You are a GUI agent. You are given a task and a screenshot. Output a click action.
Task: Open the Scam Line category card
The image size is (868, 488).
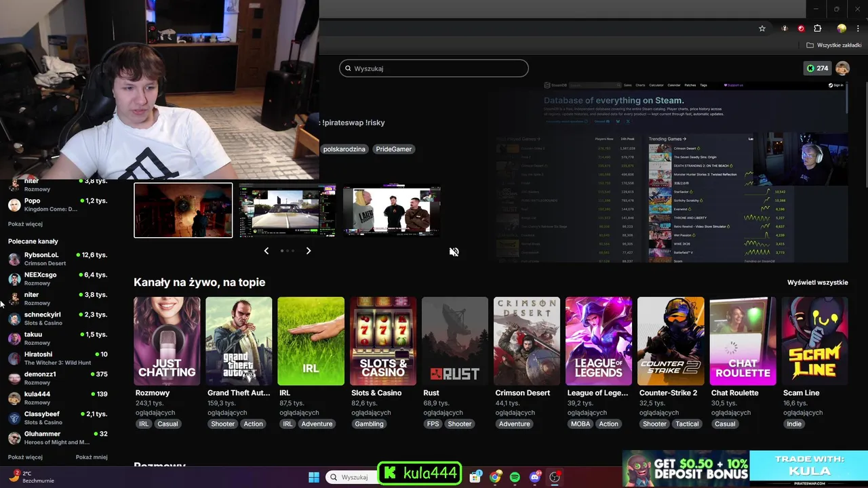point(814,341)
